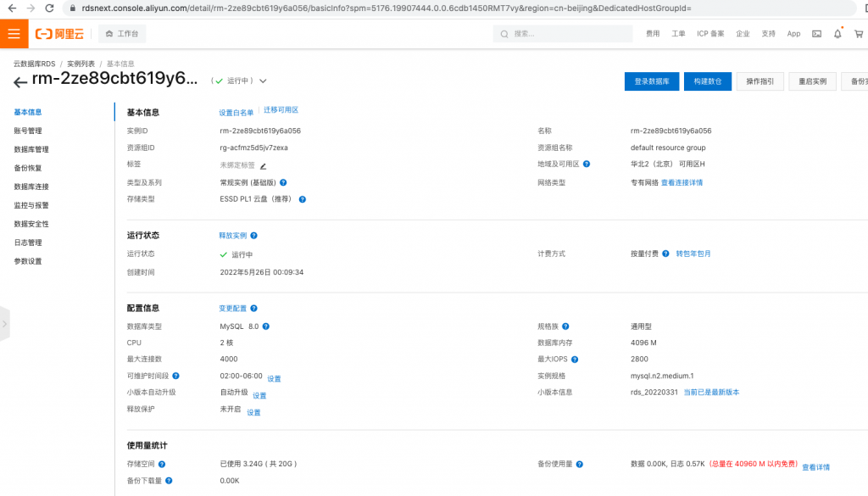Viewport: 868px width, 496px height.
Task: Edit tags with the pencil icon
Action: [264, 166]
